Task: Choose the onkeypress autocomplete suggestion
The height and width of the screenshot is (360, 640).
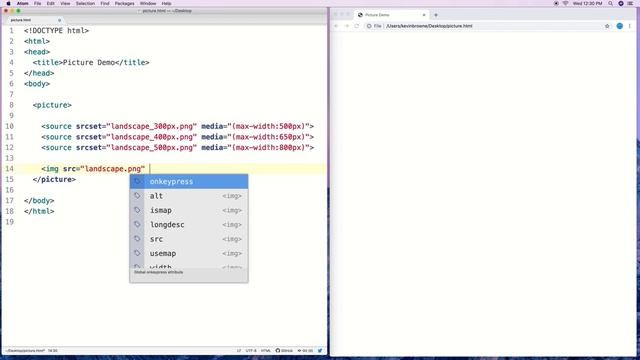Action: [189, 182]
